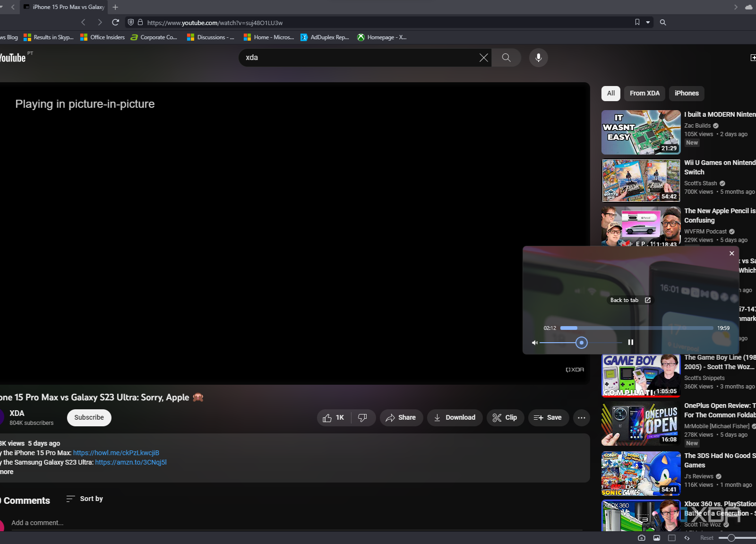Open the IT WASN'T EASY video thumbnail
756x544 pixels.
pos(641,132)
